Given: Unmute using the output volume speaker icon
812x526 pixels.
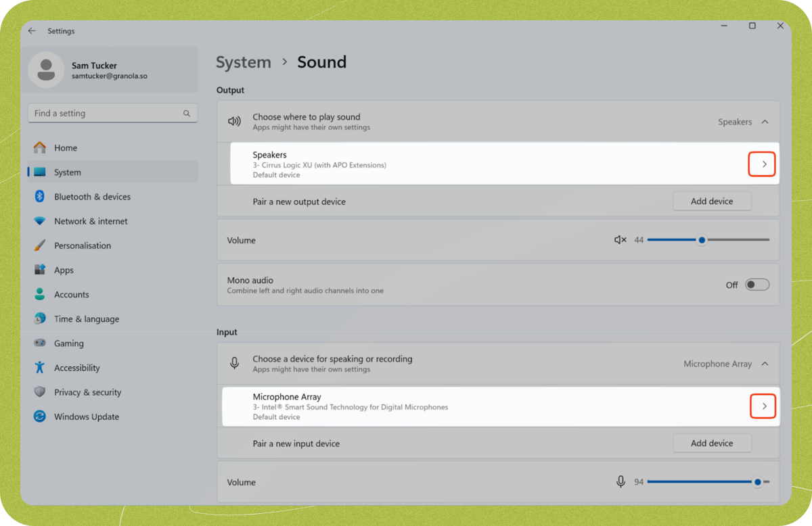Looking at the screenshot, I should point(620,240).
